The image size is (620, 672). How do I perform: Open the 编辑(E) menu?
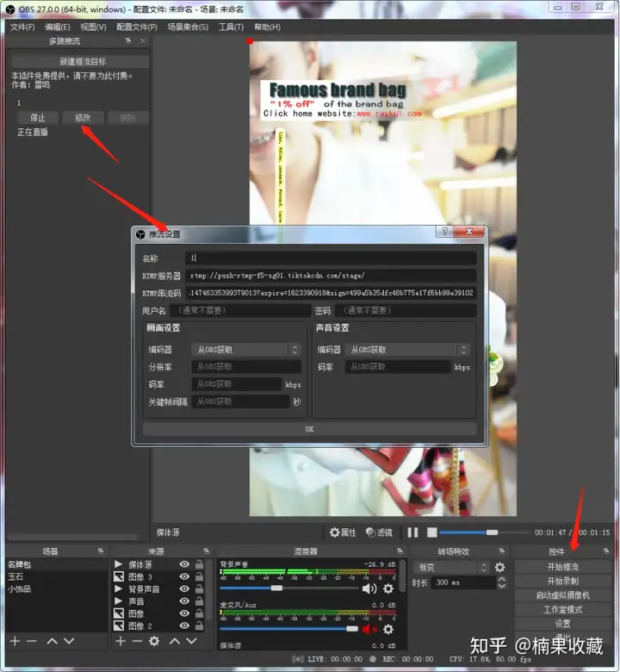click(58, 27)
